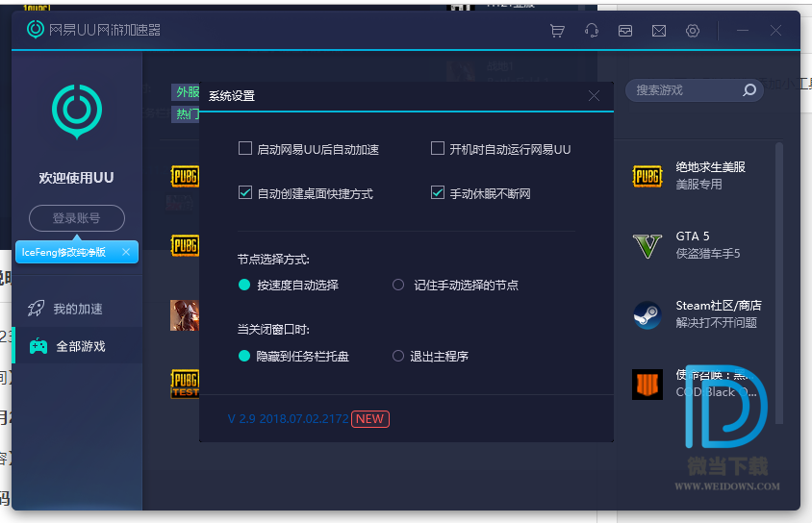Open customer support headset icon
812x523 pixels.
(592, 31)
